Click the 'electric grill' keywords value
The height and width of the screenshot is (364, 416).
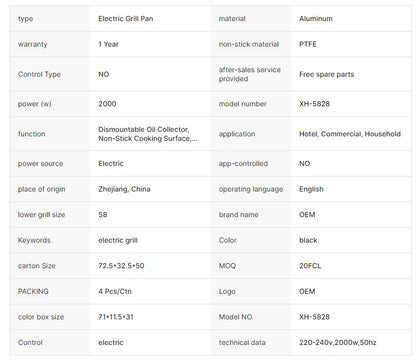tap(118, 240)
